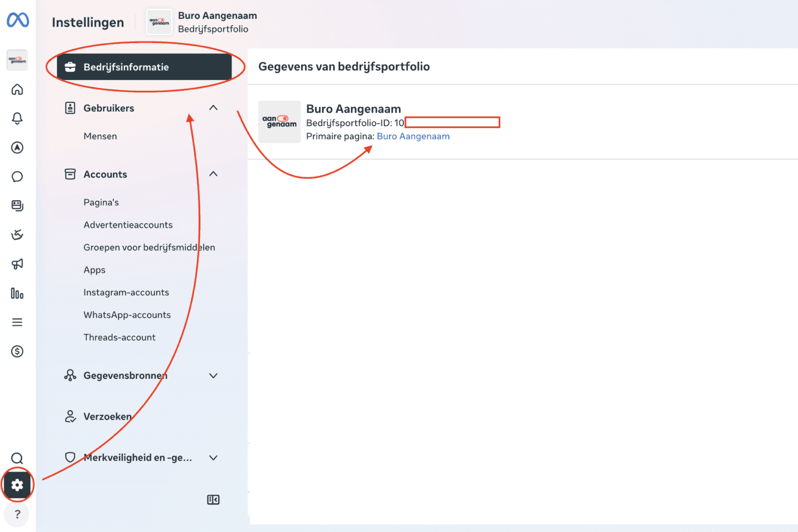Screen dimensions: 798x532
Task: Click the Instellingen page title
Action: (88, 22)
